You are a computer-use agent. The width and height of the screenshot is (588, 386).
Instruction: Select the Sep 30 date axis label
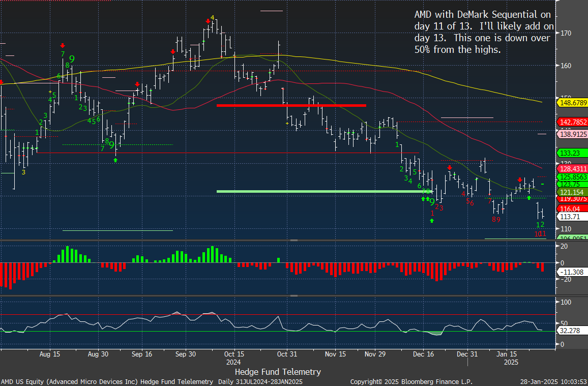coord(186,354)
